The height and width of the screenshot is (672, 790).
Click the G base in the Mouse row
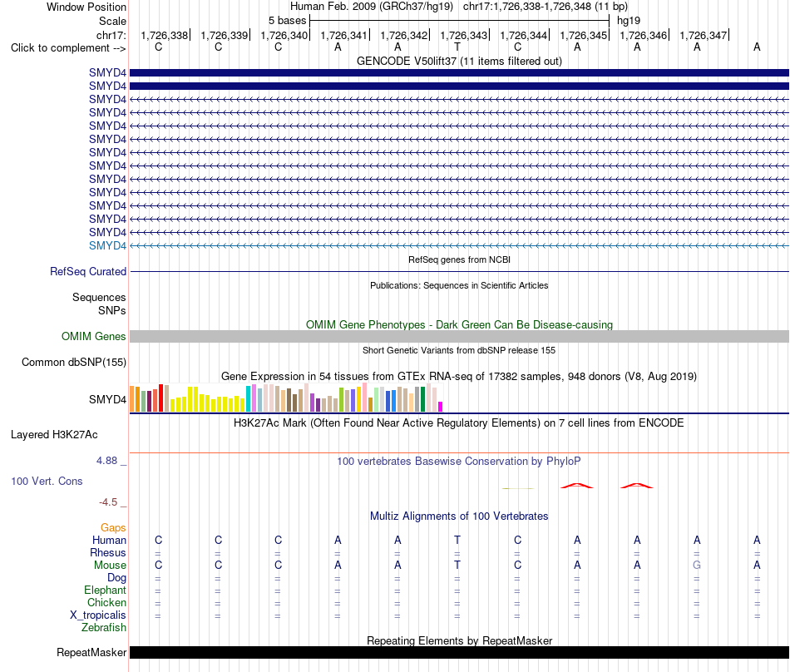697,566
